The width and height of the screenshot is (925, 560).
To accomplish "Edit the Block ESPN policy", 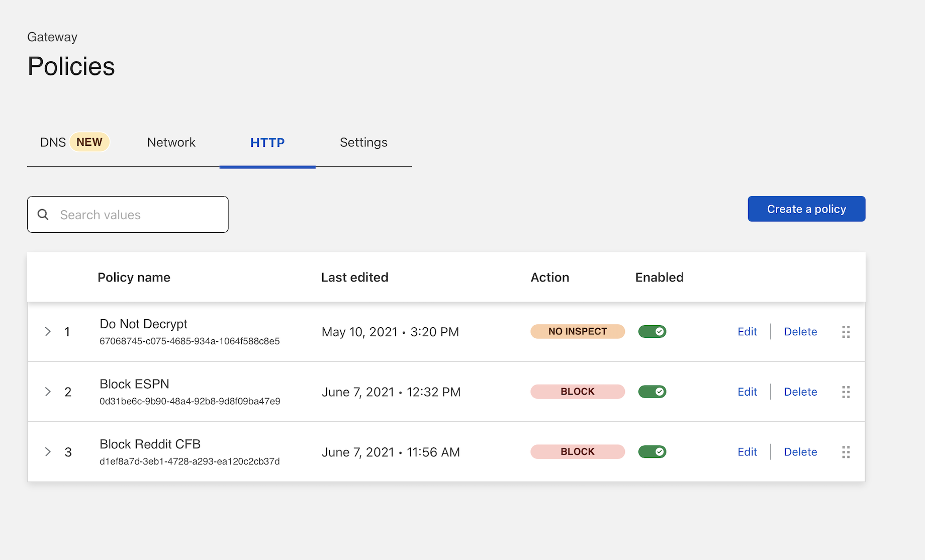I will [747, 392].
